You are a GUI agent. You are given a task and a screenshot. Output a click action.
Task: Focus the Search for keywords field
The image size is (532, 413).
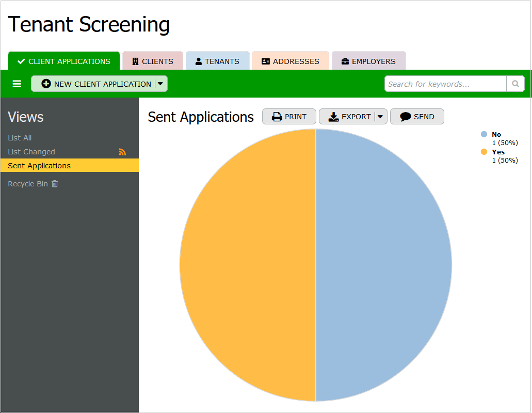pos(445,84)
